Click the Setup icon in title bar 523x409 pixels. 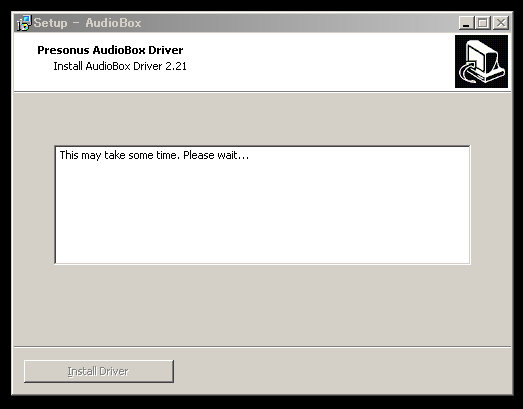tap(23, 23)
